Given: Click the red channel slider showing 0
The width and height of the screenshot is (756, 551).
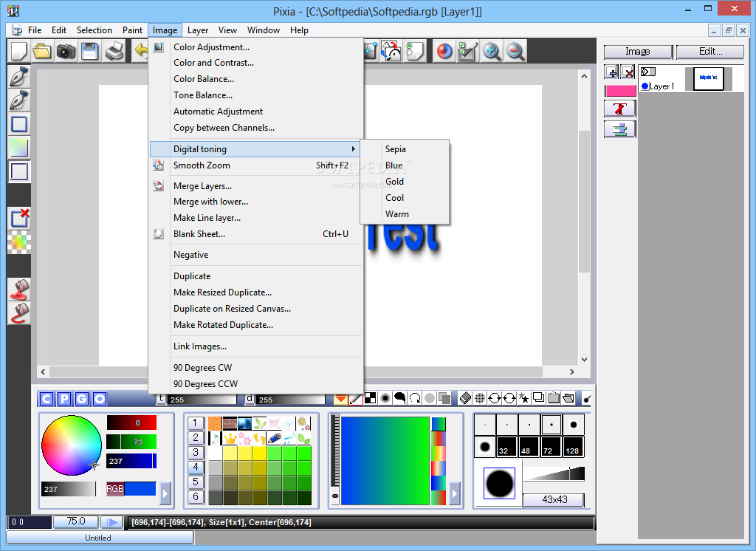Looking at the screenshot, I should click(x=131, y=422).
